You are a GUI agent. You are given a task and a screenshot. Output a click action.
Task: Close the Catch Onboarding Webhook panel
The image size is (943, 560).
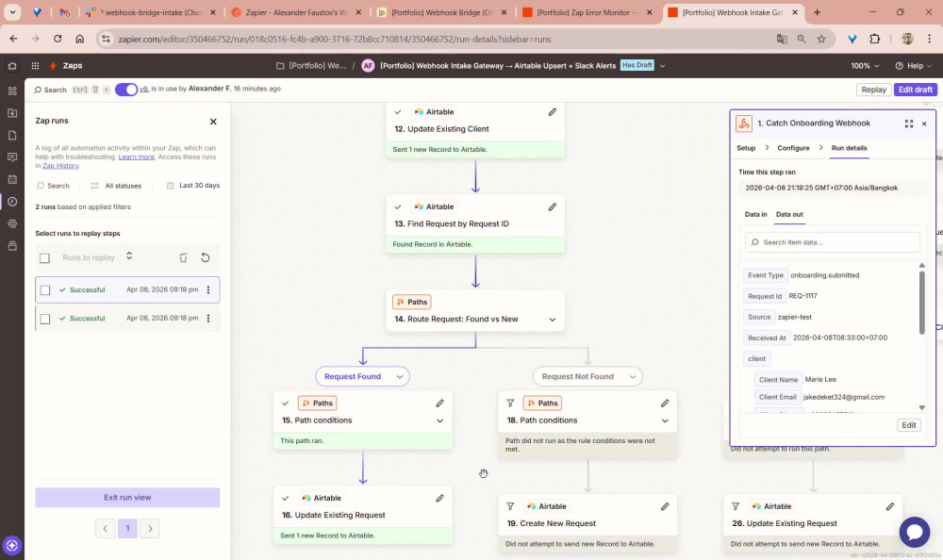point(924,124)
